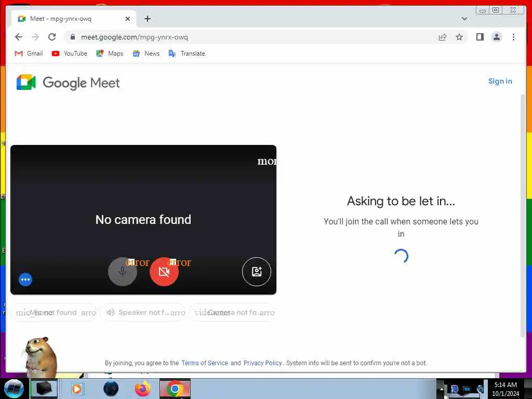View site info lock icon

point(72,37)
